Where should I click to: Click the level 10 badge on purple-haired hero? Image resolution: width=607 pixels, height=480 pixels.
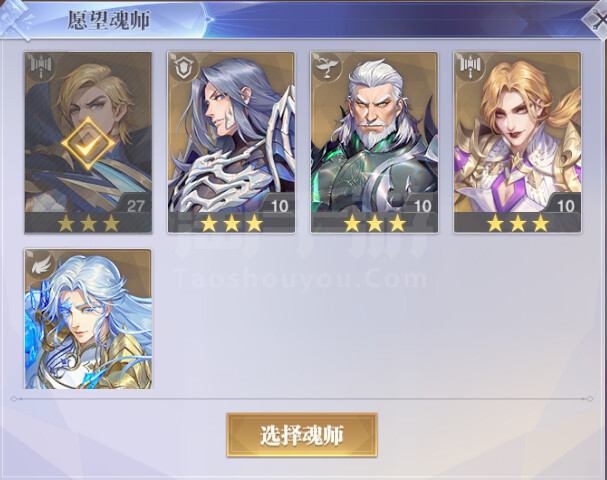click(x=279, y=206)
